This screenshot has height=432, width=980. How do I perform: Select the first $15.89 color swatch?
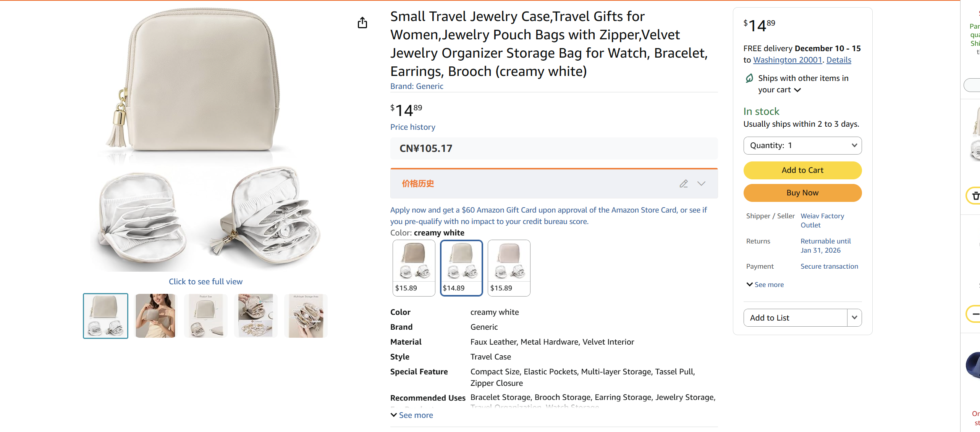(x=414, y=268)
